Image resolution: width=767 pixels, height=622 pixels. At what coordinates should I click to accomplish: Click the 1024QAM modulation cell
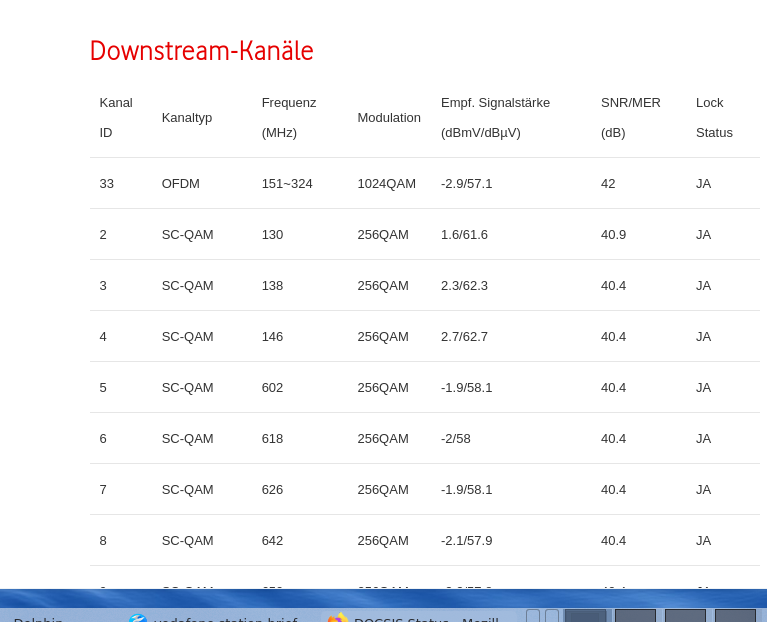386,184
